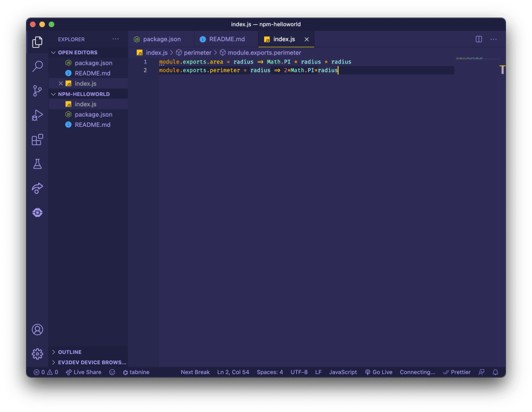The width and height of the screenshot is (532, 412).
Task: Open the ev3dev device activity bar icon
Action: (x=37, y=213)
